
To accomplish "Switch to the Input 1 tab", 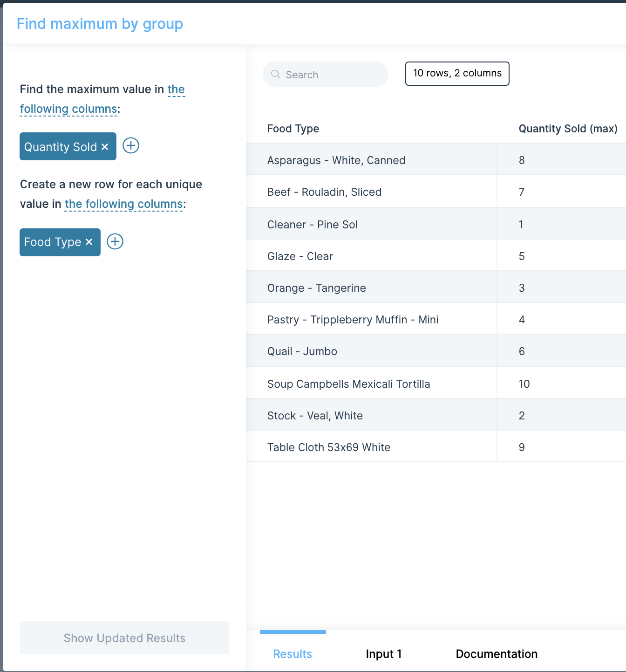I will pos(384,654).
